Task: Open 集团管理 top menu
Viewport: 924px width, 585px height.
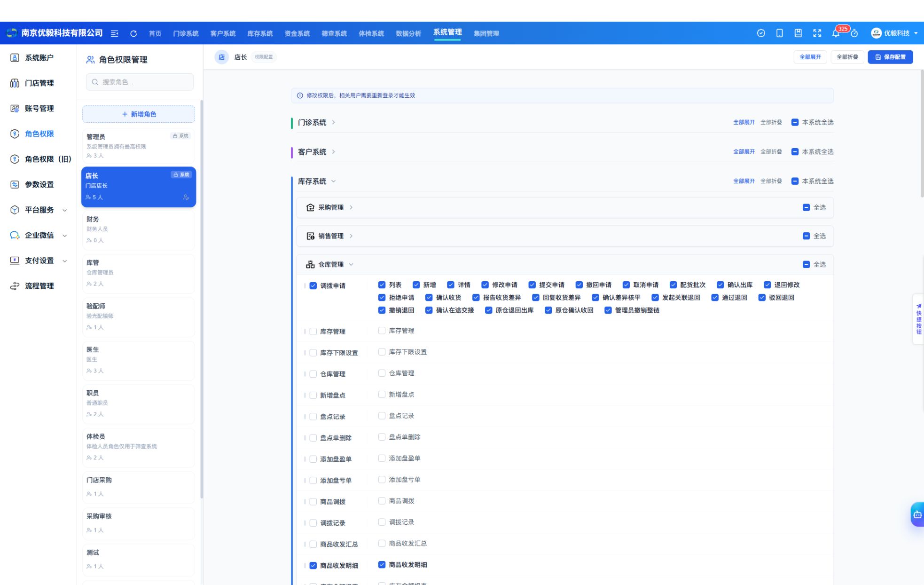Action: [486, 33]
